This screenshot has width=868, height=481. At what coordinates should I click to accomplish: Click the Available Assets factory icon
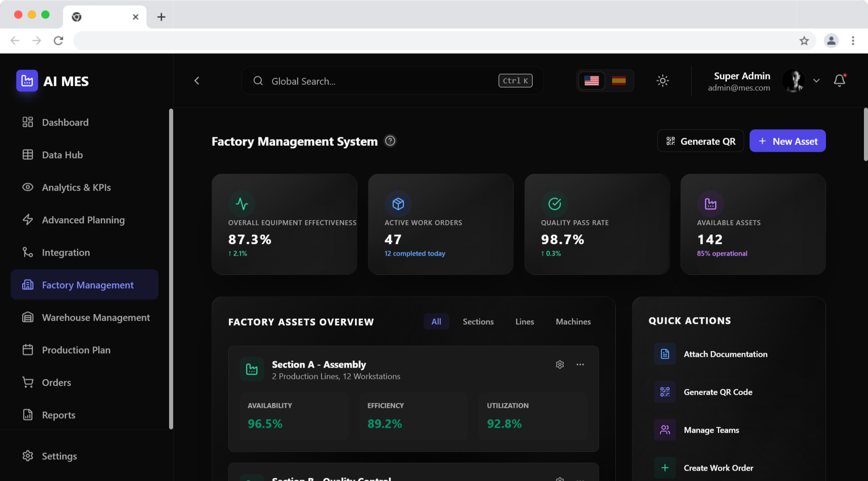(x=710, y=204)
